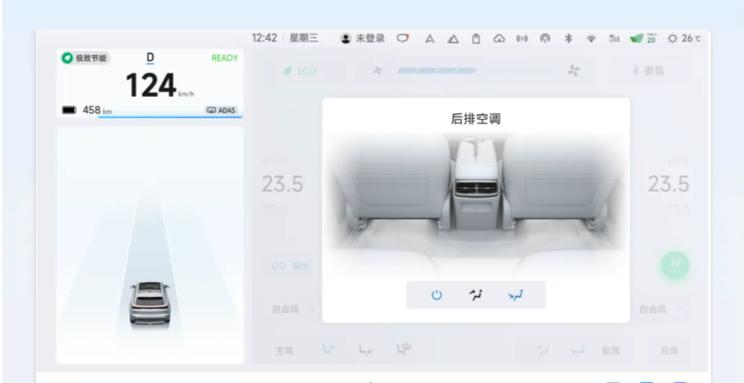Tap the battery-shaped status bar icon

476,39
